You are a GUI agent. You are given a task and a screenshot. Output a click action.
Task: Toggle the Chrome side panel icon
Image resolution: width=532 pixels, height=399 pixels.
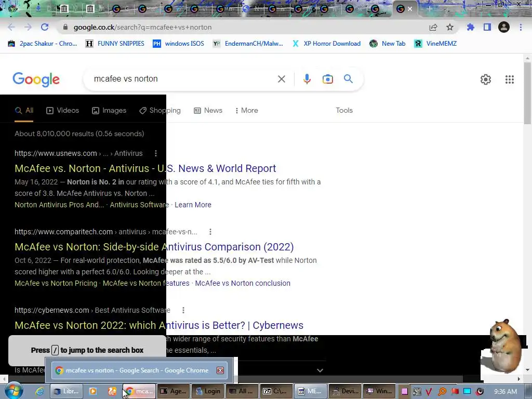pos(487,27)
